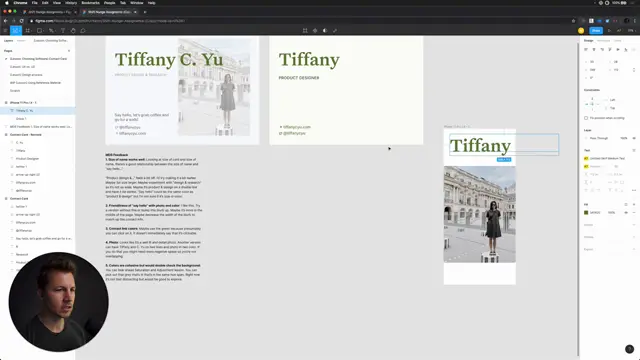Click the create component icon

(x=315, y=31)
